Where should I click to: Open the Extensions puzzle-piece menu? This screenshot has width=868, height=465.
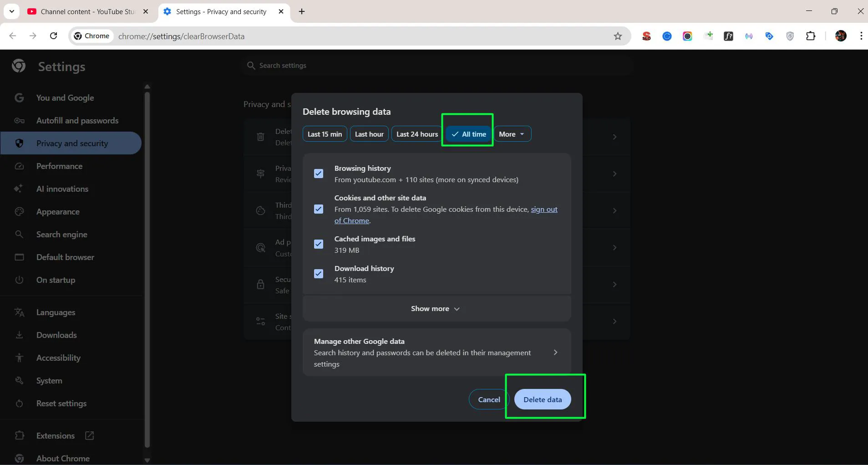pyautogui.click(x=811, y=36)
